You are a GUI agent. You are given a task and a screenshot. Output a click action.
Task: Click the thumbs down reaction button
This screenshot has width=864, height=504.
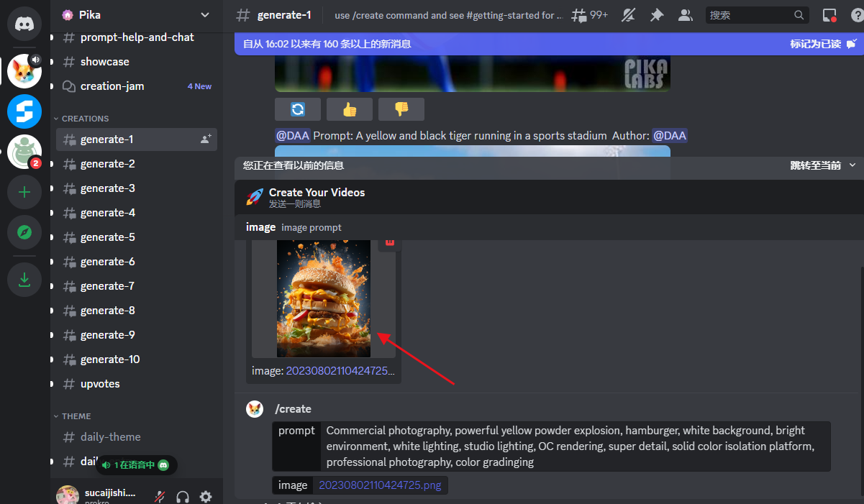pyautogui.click(x=401, y=109)
